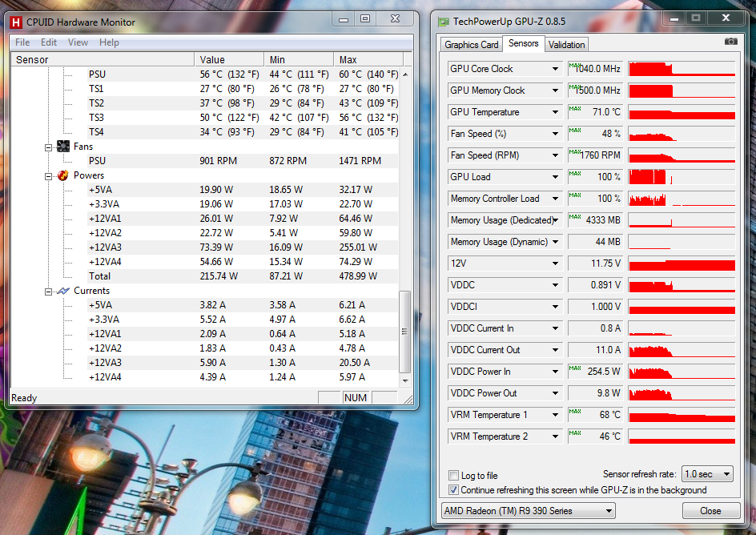The width and height of the screenshot is (756, 535).
Task: Click the Max column header
Action: coord(368,60)
